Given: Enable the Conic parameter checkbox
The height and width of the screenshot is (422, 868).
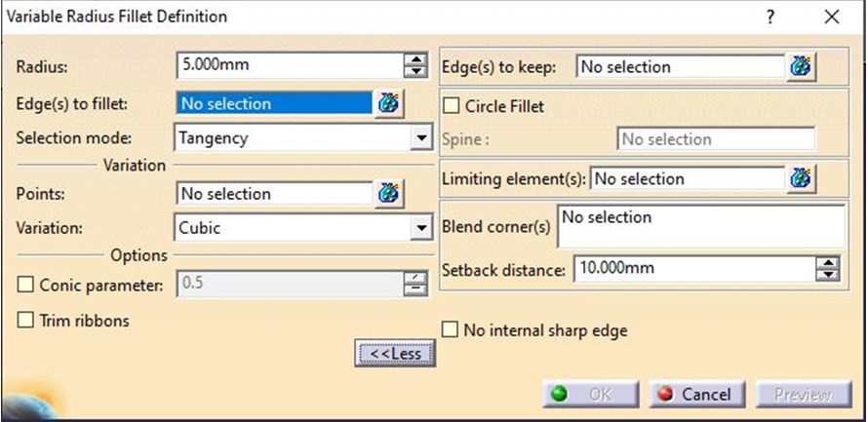Looking at the screenshot, I should pos(26,285).
